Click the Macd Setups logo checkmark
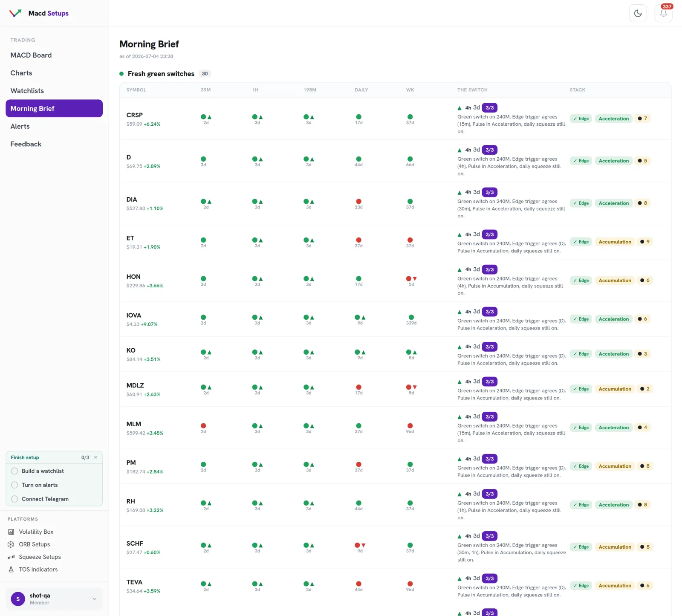The width and height of the screenshot is (682, 616). (15, 13)
